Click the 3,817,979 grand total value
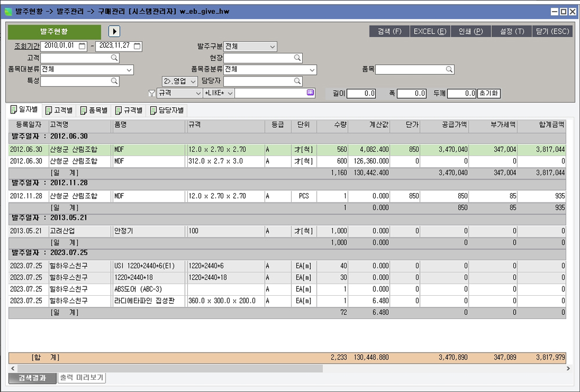Viewport: 580px width, 392px height. click(550, 358)
